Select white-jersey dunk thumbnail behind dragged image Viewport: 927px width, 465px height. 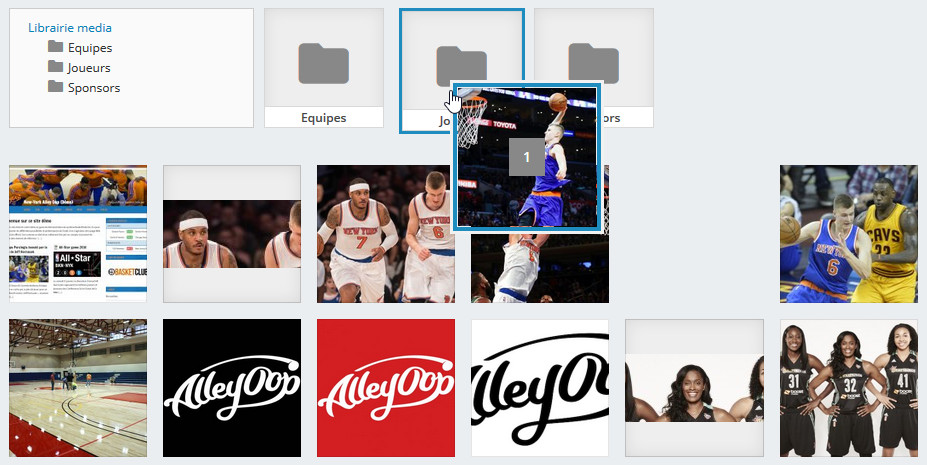point(540,268)
